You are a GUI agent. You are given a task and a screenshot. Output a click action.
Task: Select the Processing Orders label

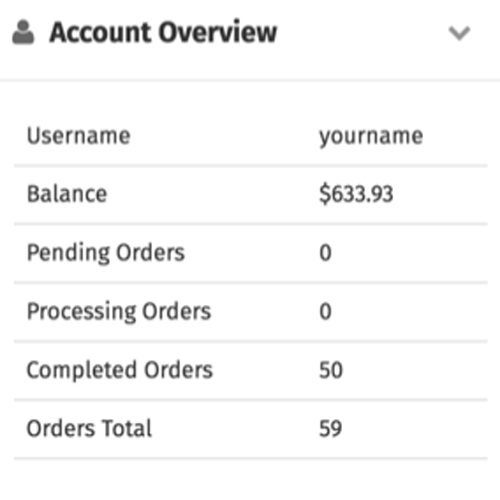pyautogui.click(x=119, y=312)
